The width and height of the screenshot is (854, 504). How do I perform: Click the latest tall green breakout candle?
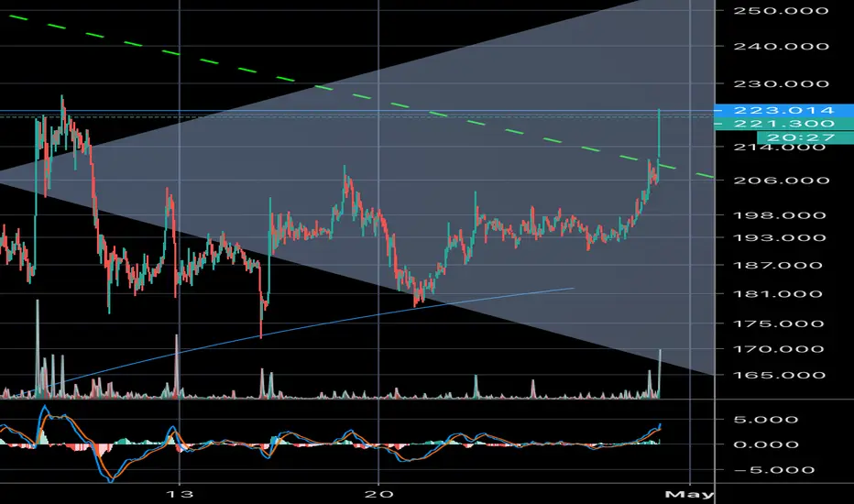659,134
